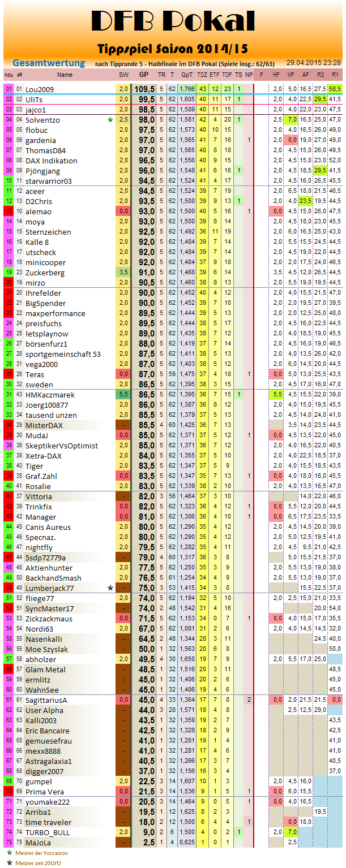The image size is (346, 868).
Task: Click the 'HF' column header
Action: tap(276, 75)
